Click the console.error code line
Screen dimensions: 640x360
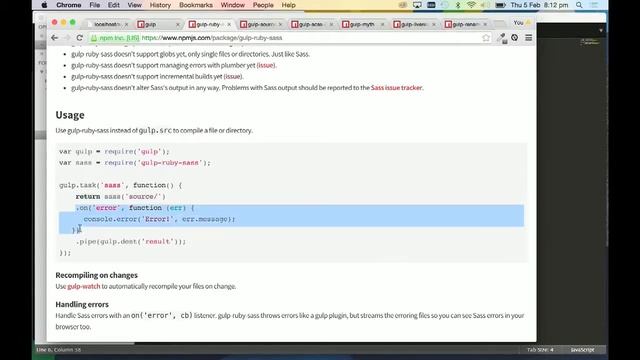pos(159,219)
